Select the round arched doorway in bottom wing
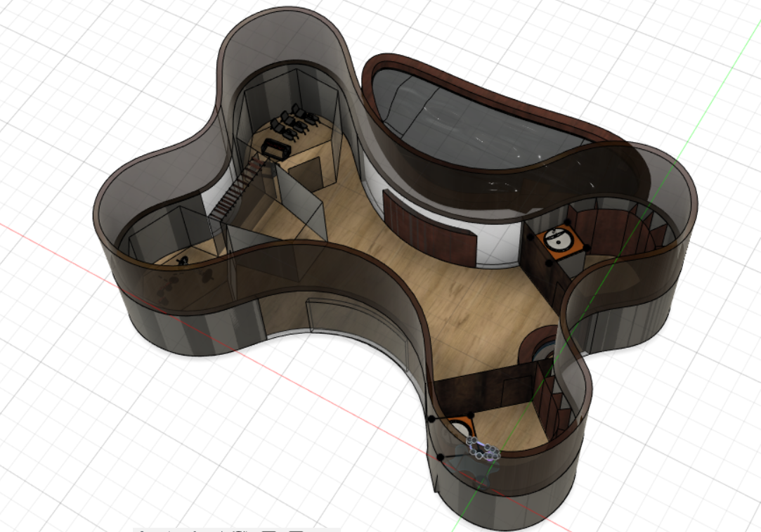The image size is (761, 532). tap(538, 346)
